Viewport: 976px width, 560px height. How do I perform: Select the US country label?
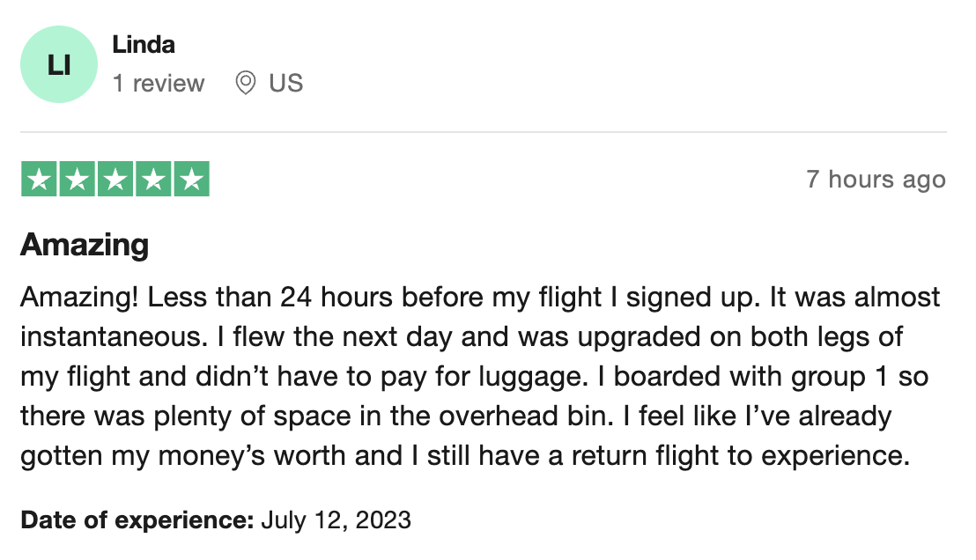[x=285, y=83]
